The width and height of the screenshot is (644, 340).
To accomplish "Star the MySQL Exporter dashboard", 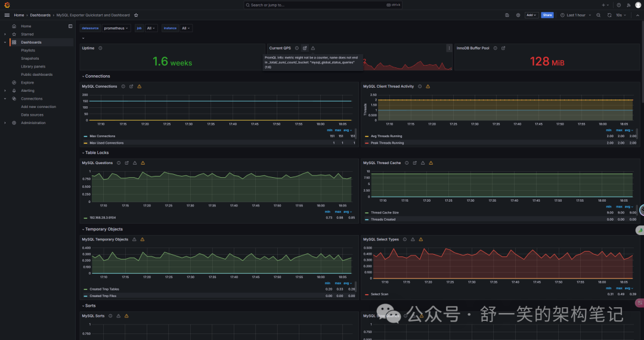I will point(136,15).
